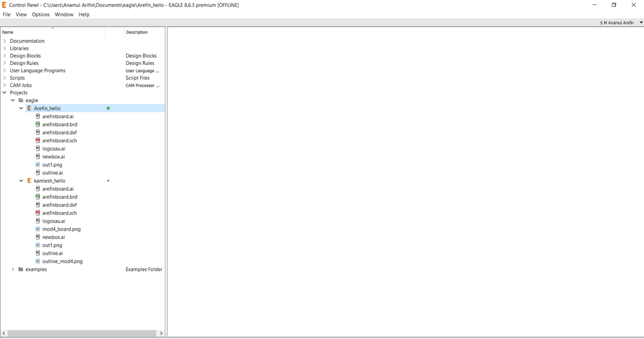Click Arefin_hello project E icon
This screenshot has width=644, height=339.
coord(29,108)
